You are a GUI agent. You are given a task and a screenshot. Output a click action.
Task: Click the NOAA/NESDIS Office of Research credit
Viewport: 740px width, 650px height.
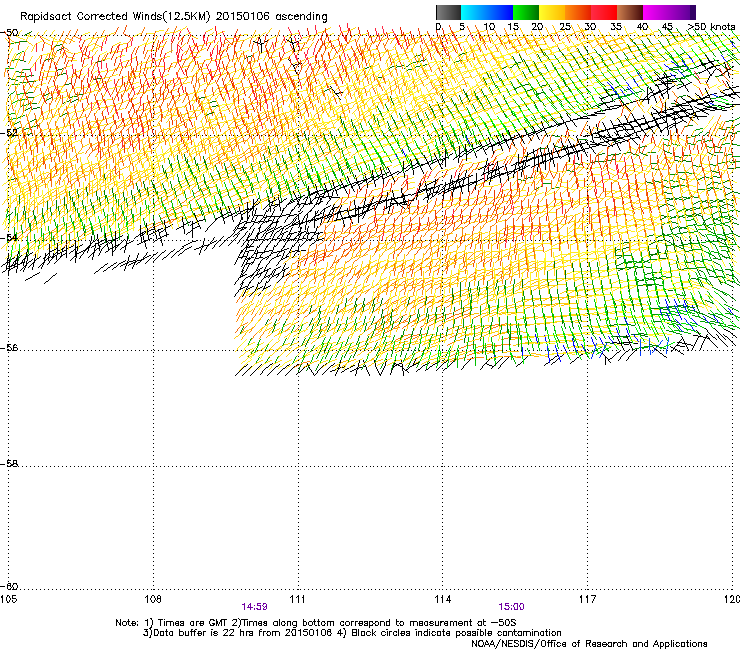(589, 644)
